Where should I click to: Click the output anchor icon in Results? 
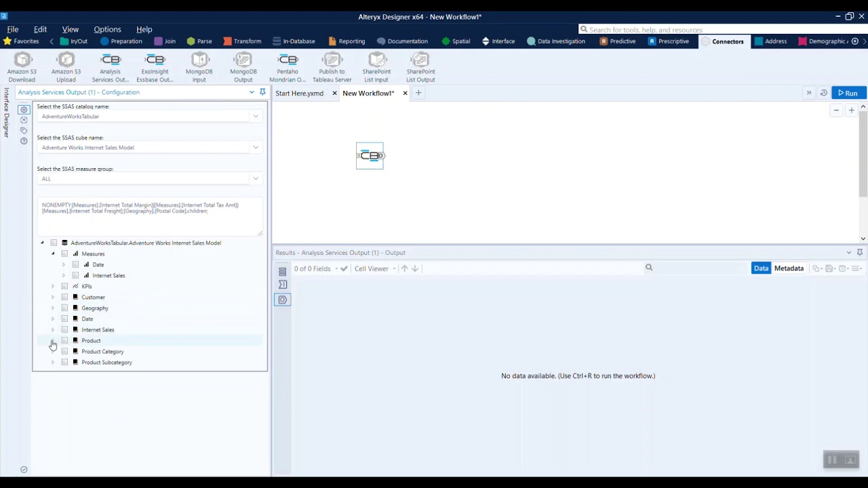[x=283, y=300]
